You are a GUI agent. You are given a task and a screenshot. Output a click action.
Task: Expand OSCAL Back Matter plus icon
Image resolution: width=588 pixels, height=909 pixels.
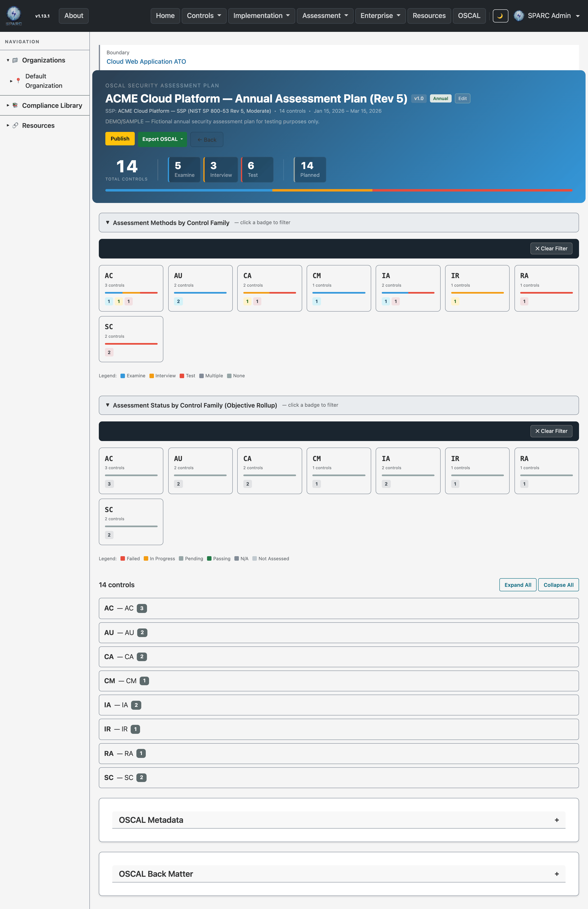click(x=557, y=874)
